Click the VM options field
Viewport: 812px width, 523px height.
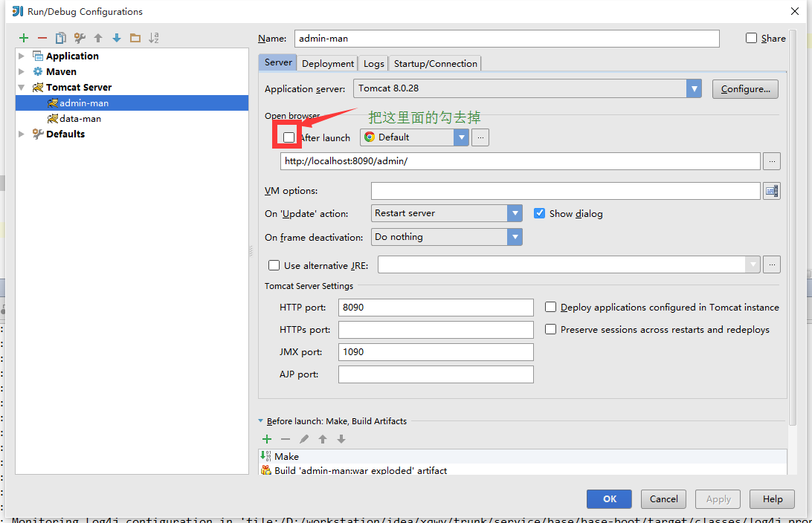tap(565, 191)
